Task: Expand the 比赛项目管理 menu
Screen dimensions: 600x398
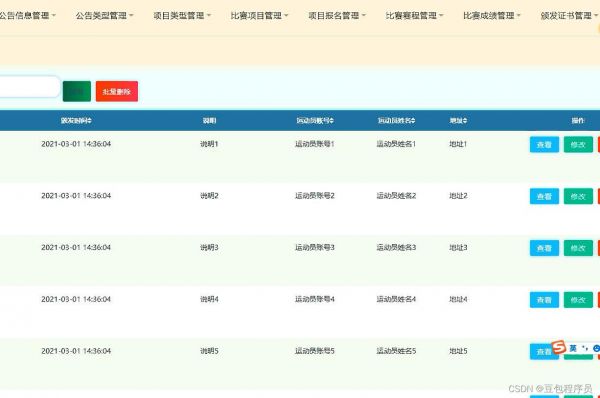Action: pyautogui.click(x=259, y=16)
